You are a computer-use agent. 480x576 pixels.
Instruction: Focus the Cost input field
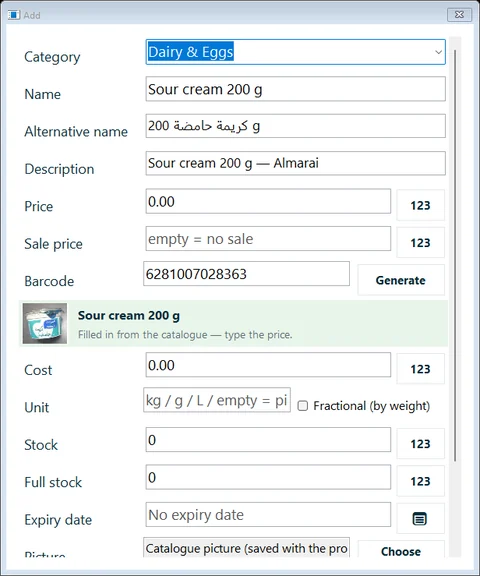(268, 365)
